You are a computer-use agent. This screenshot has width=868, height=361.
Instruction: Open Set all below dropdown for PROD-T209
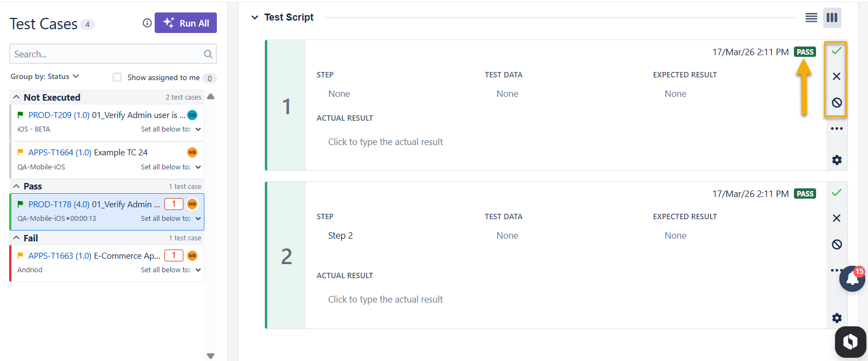(199, 129)
